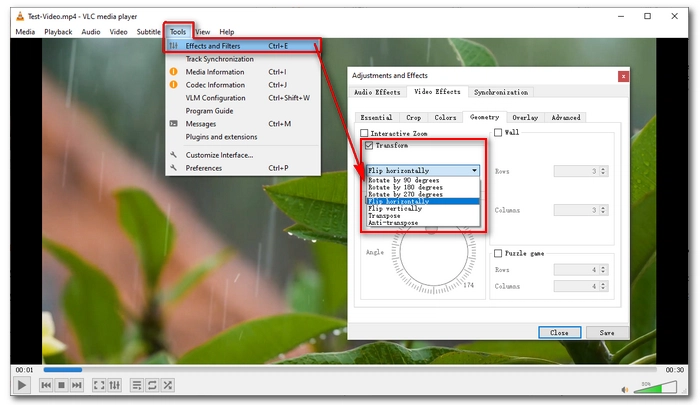Click the Puzzle game Rows spinbox
Viewport: 700px width, 405px height.
point(580,270)
